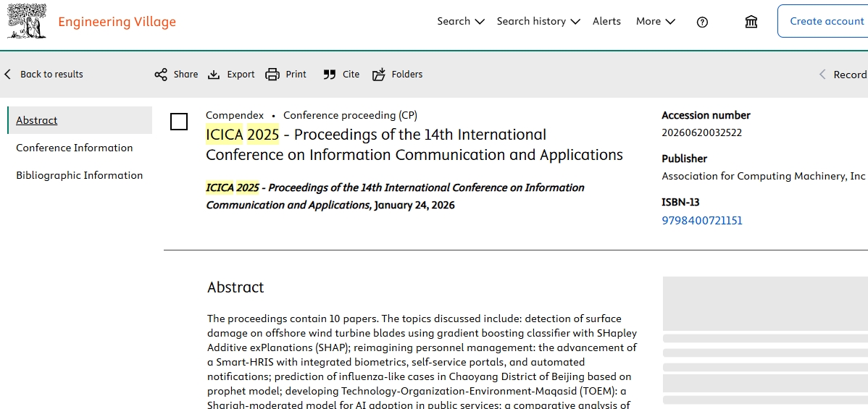Click the institution building icon
Image resolution: width=868 pixels, height=409 pixels.
coord(751,22)
